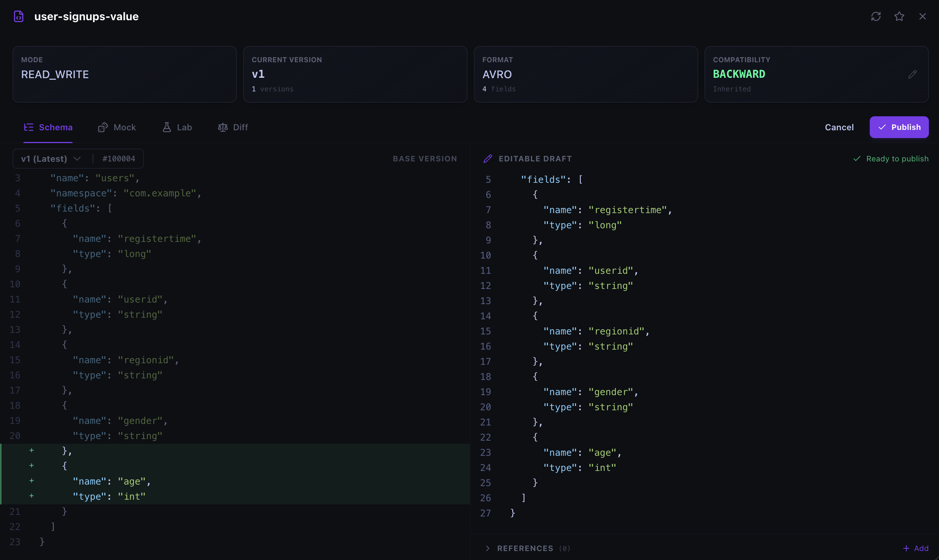Click draft line 11 "userid" value
Screen dimensions: 939x560
point(611,271)
